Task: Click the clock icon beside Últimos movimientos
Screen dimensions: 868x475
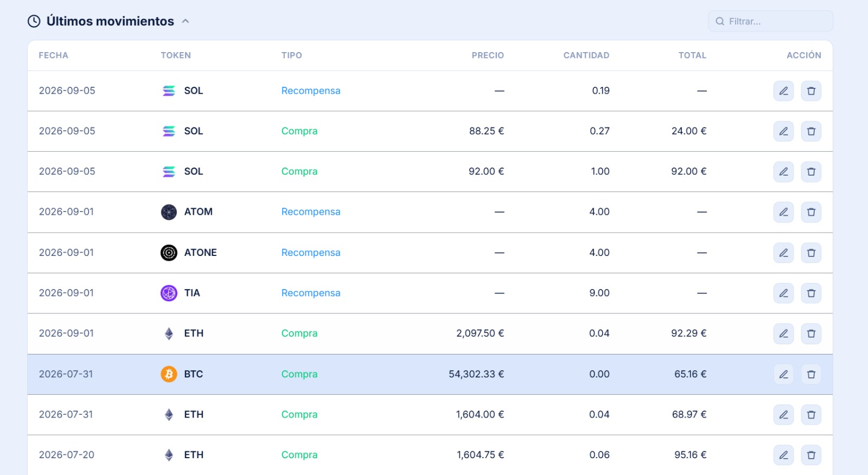Action: coord(34,21)
